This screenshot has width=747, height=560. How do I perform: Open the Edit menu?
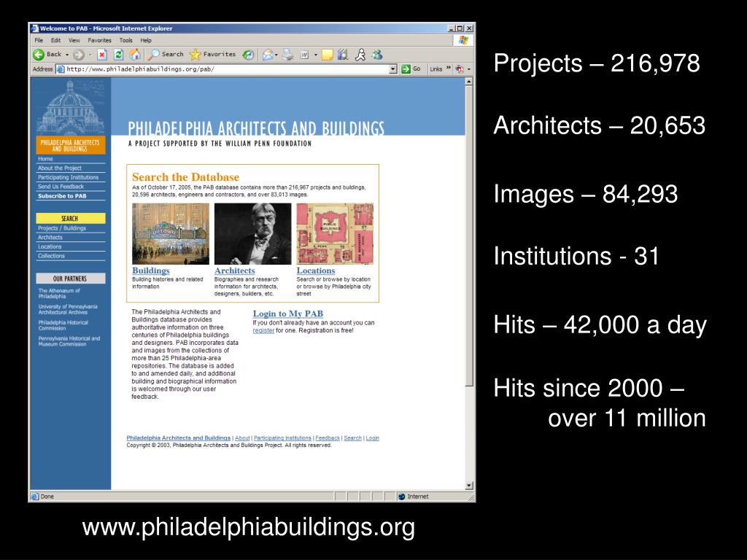pos(55,41)
